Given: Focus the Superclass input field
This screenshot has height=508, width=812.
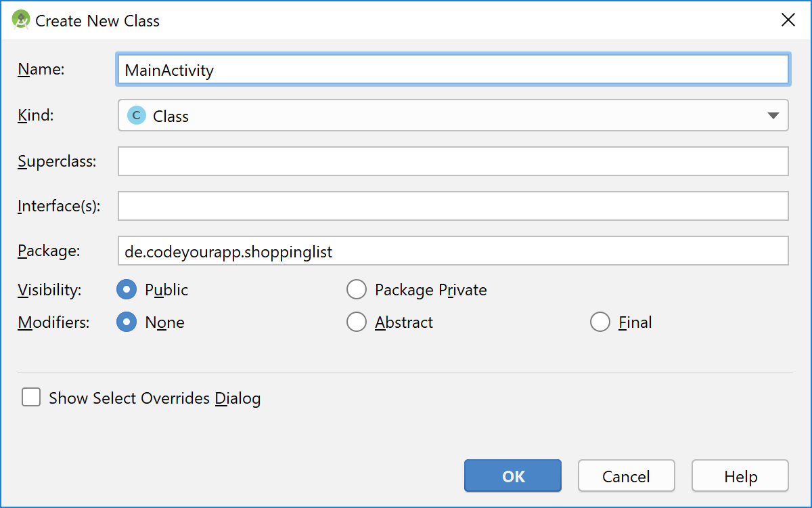Looking at the screenshot, I should pyautogui.click(x=453, y=161).
